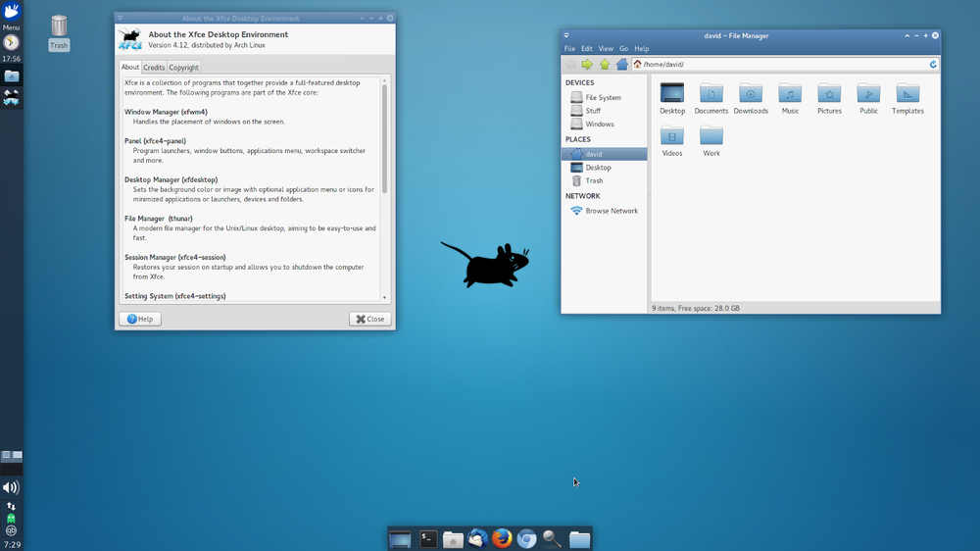This screenshot has height=551, width=980.
Task: Click the Help button in the About dialog
Action: pyautogui.click(x=140, y=319)
